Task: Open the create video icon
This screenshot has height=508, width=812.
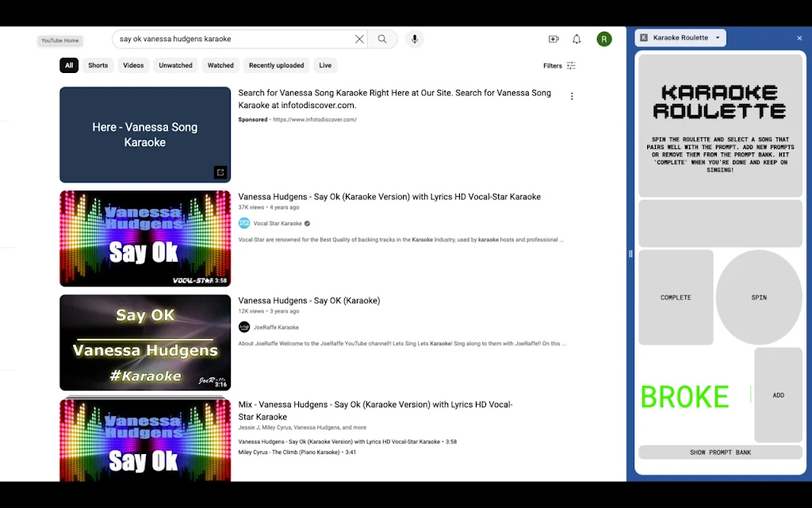Action: [x=553, y=39]
